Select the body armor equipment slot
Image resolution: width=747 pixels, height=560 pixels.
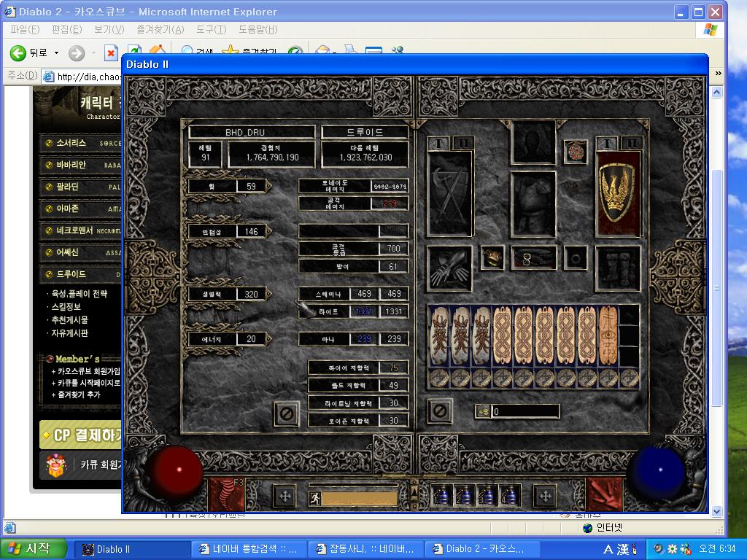533,205
